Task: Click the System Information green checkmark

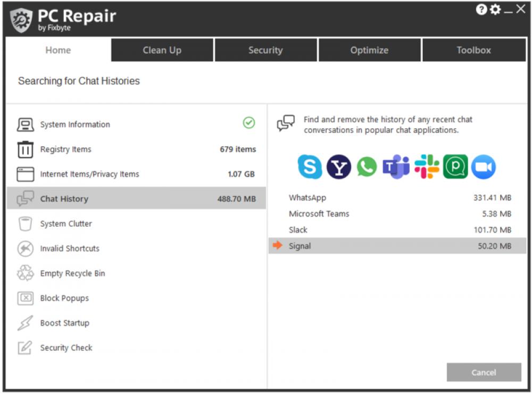Action: (x=248, y=124)
